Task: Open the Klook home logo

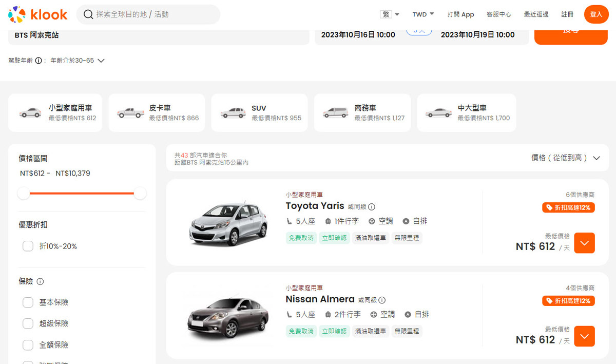Action: tap(38, 14)
